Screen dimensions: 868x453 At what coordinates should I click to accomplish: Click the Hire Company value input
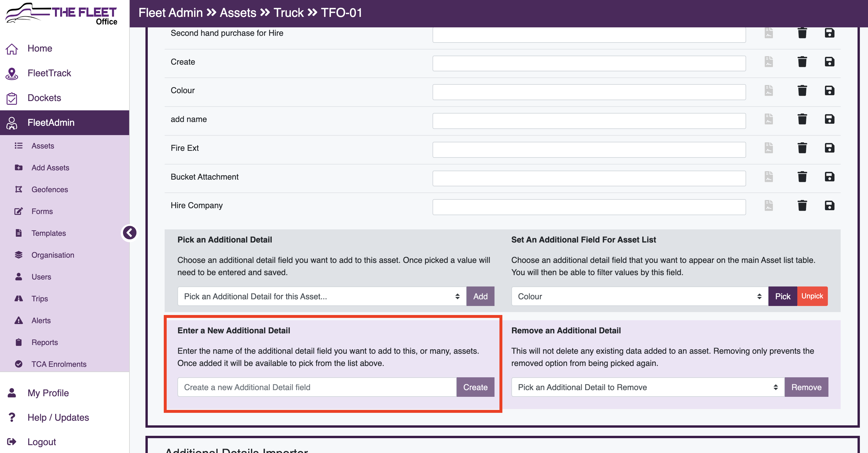click(x=589, y=207)
